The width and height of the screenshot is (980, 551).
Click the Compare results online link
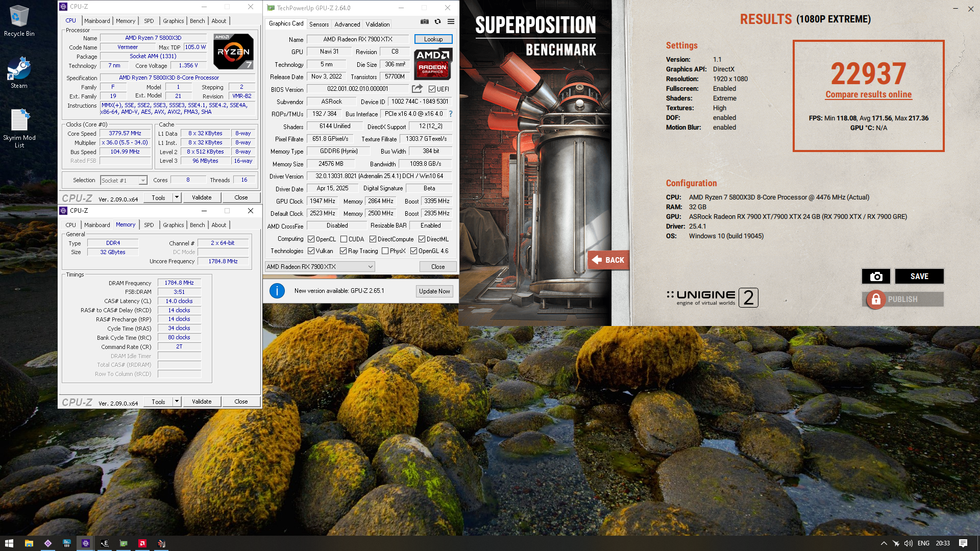868,94
